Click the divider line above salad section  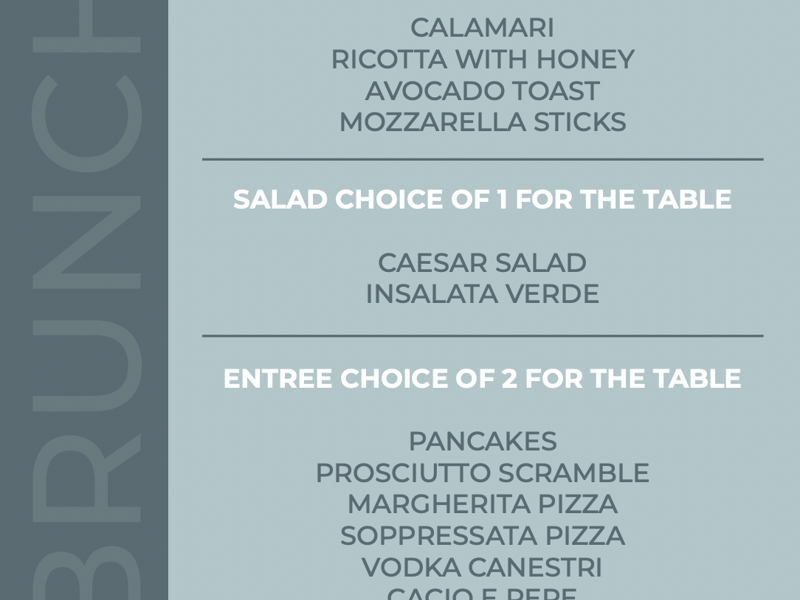[x=483, y=160]
